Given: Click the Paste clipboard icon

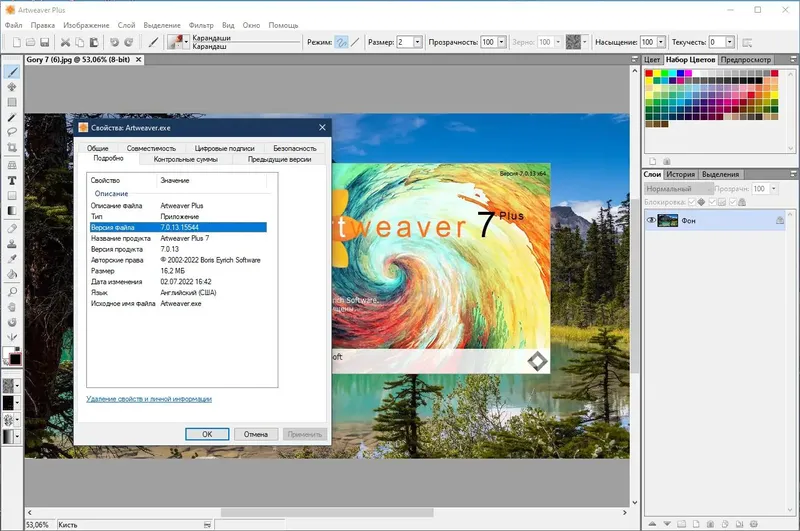Looking at the screenshot, I should [x=94, y=42].
